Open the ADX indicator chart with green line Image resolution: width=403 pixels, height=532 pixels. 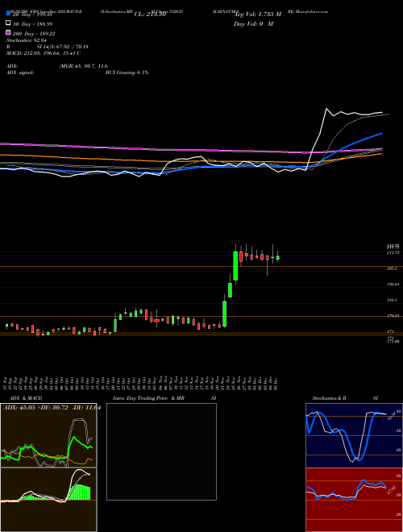coord(48,435)
